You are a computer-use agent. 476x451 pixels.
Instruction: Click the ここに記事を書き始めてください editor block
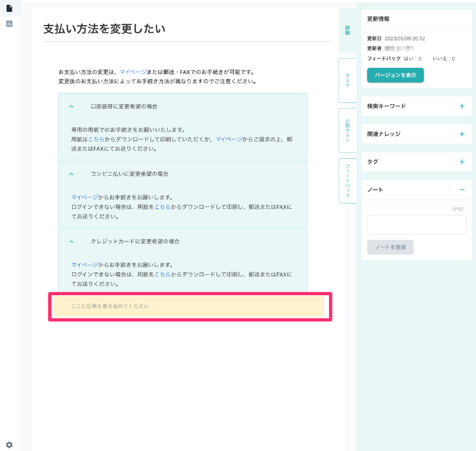pyautogui.click(x=189, y=306)
